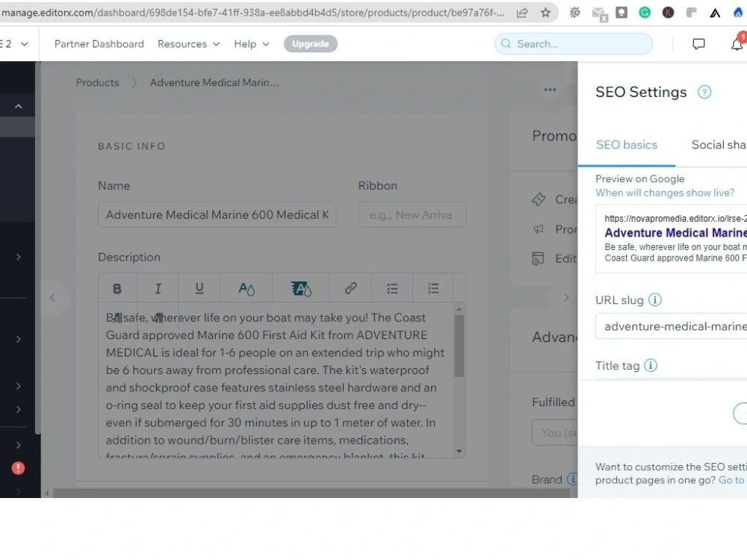Viewport: 747px width, 560px height.
Task: Click into the Description text area
Action: 276,379
